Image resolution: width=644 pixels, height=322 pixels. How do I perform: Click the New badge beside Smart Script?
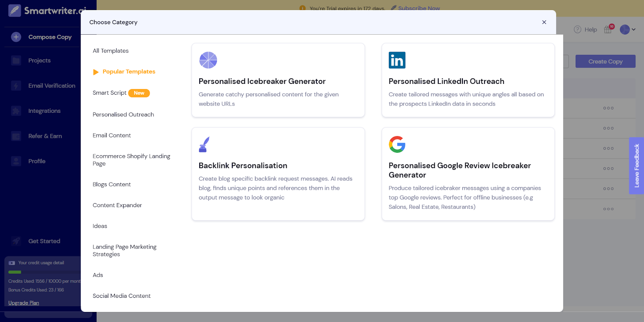coord(139,93)
